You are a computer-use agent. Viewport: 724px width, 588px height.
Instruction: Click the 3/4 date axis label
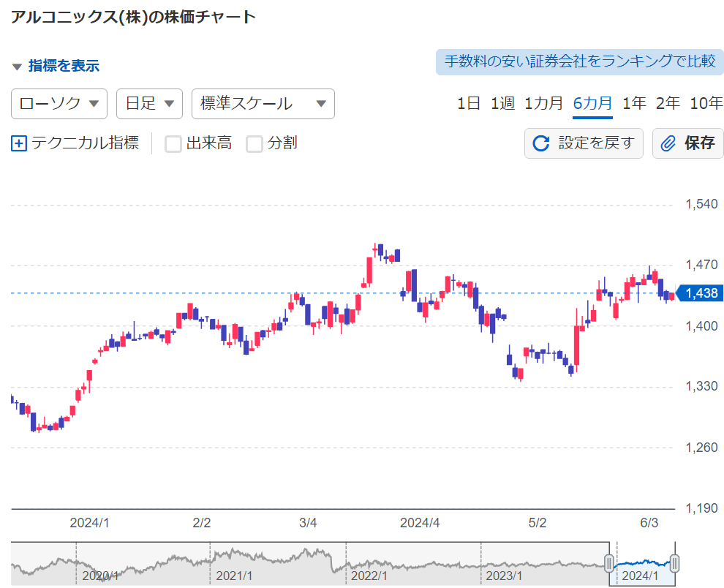(x=308, y=523)
